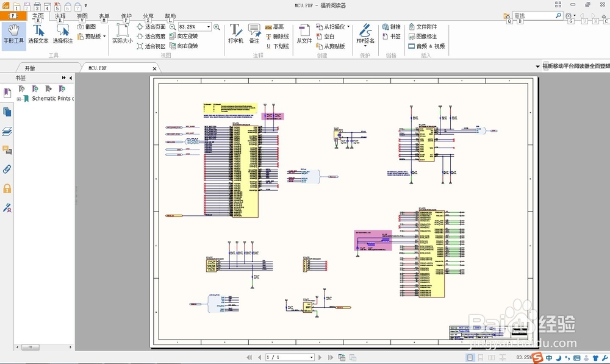
Task: Open Quick Access toolbar customize dropdown
Action: 85,5
